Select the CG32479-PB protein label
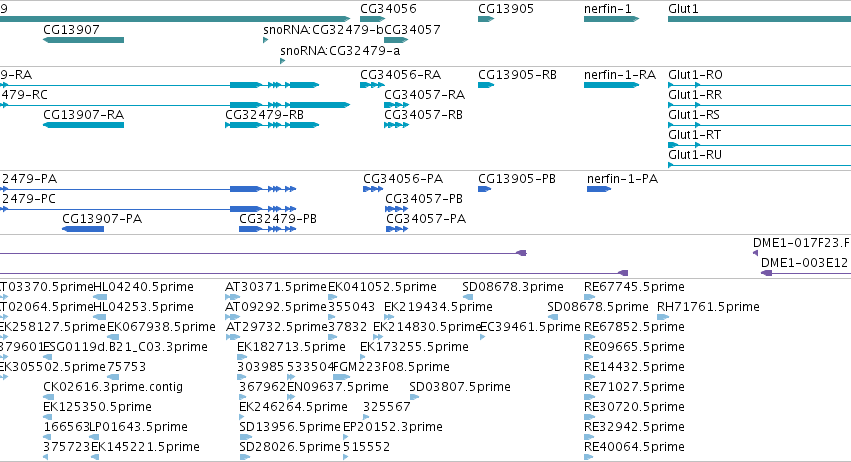The image size is (851, 462). 278,219
